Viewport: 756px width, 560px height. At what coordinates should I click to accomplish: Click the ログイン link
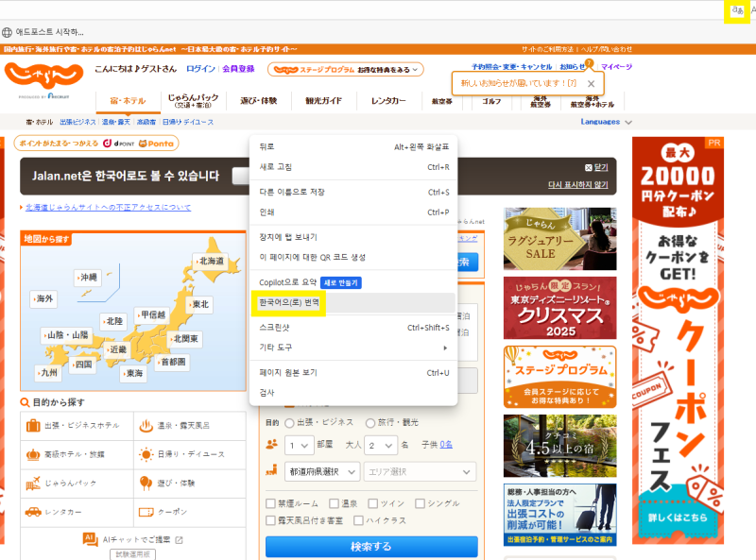200,69
